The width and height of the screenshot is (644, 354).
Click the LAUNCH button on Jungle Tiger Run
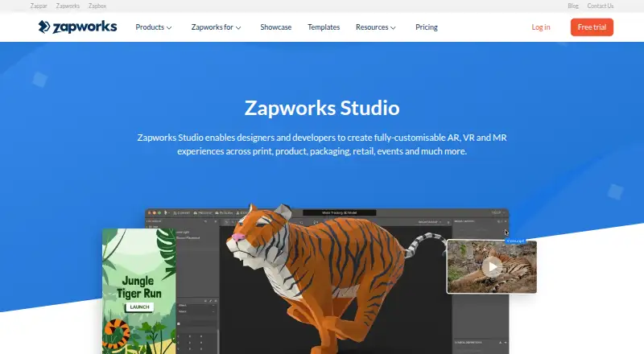click(139, 307)
